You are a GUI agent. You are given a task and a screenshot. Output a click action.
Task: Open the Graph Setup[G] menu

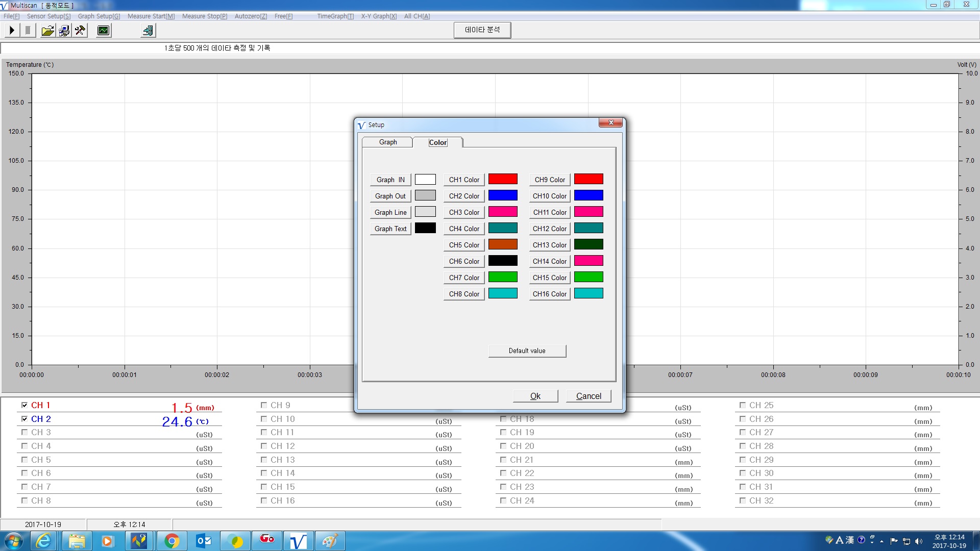[x=99, y=16]
